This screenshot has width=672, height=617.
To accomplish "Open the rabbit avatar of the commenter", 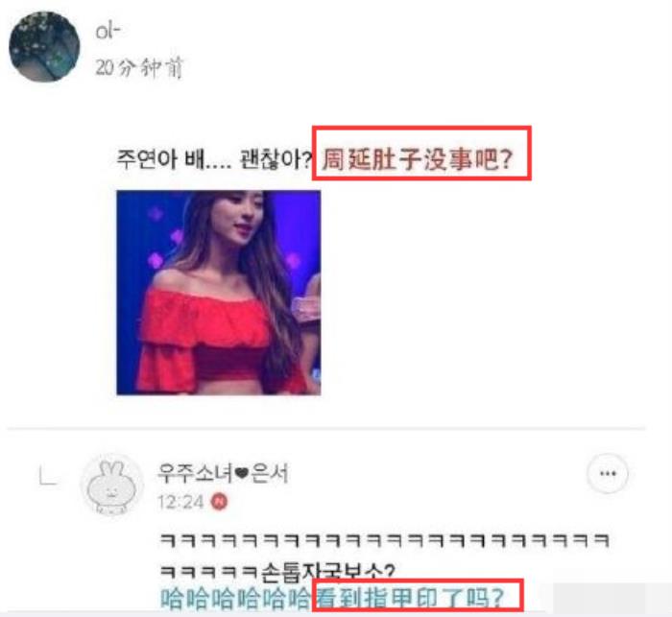I will click(112, 485).
